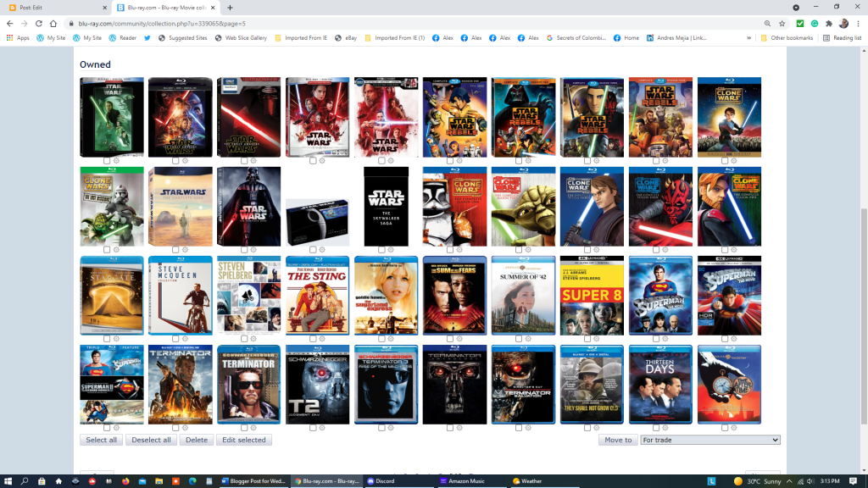Tick the checkbox under T2 Judgment Day
The width and height of the screenshot is (868, 488).
(313, 428)
